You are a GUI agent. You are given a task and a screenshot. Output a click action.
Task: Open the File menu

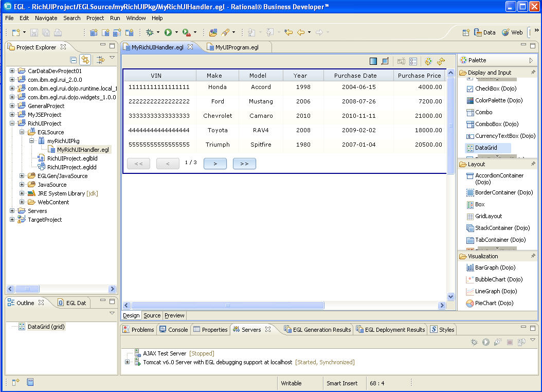point(9,18)
